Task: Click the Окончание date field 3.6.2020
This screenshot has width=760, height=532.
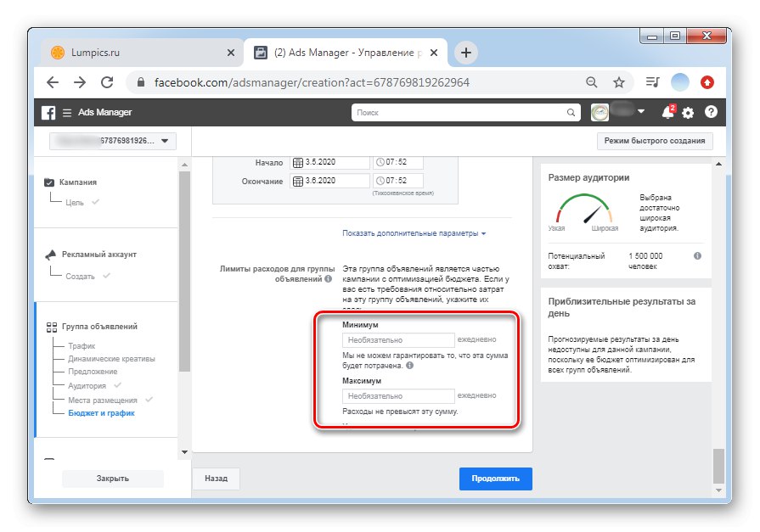Action: pyautogui.click(x=329, y=181)
